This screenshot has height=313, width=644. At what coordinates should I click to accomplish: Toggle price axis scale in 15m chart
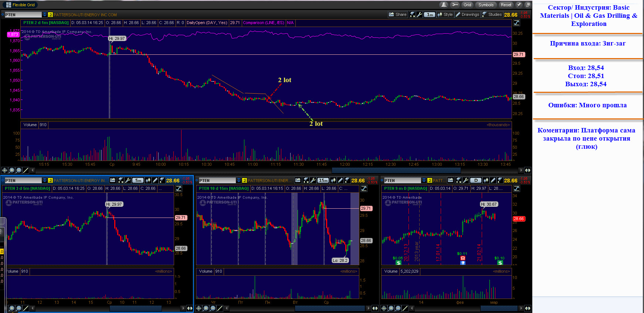[364, 189]
